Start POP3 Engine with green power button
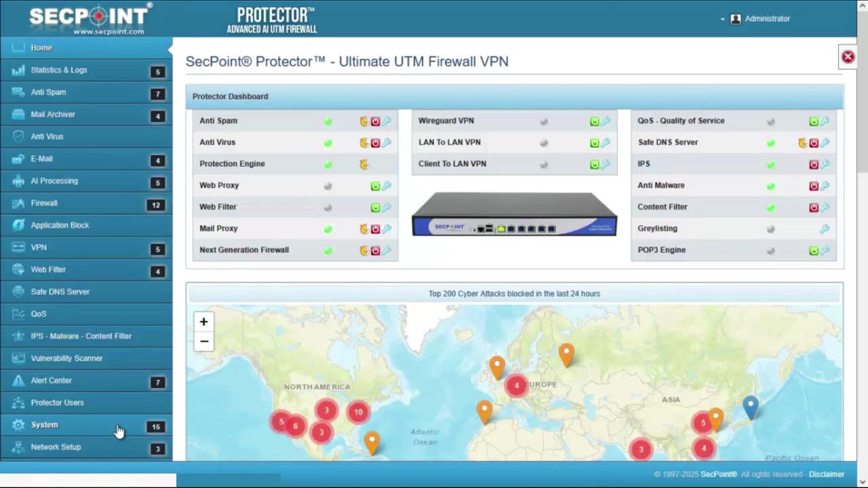This screenshot has height=488, width=868. [x=814, y=251]
